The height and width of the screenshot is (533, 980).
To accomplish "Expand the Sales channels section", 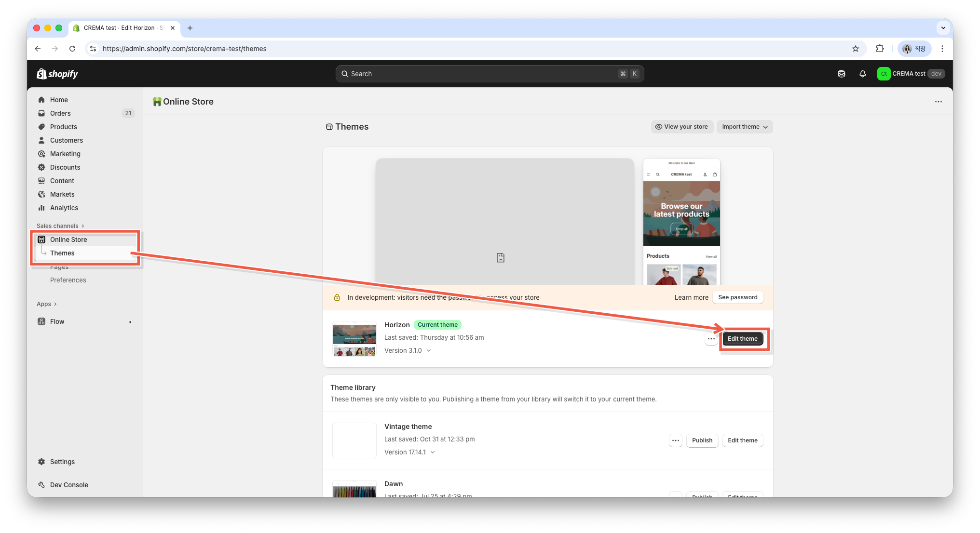I will [x=60, y=226].
